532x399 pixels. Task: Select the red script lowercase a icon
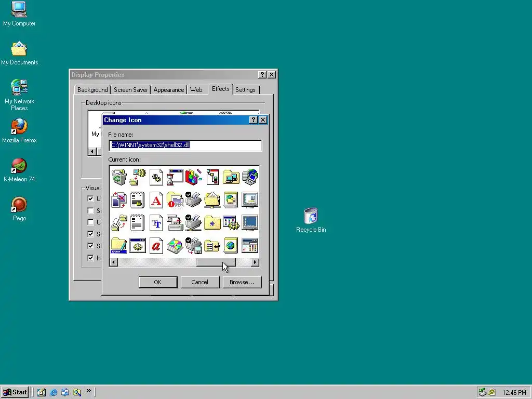(x=156, y=246)
